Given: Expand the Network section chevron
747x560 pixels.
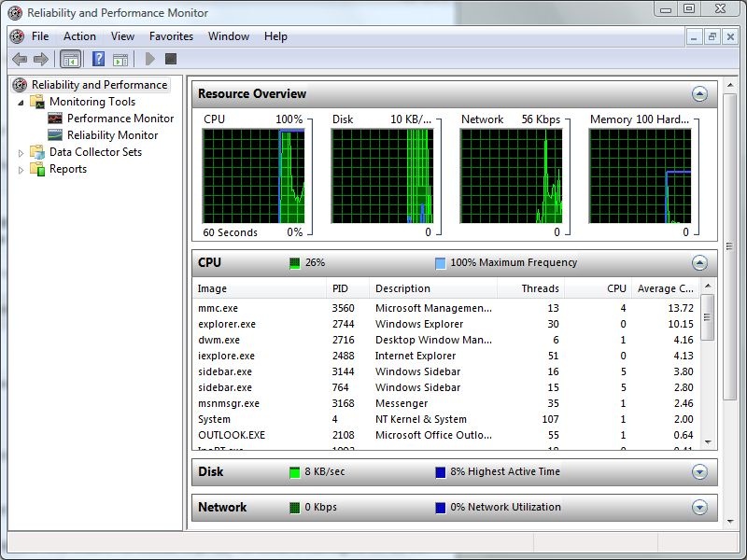Looking at the screenshot, I should pos(699,508).
